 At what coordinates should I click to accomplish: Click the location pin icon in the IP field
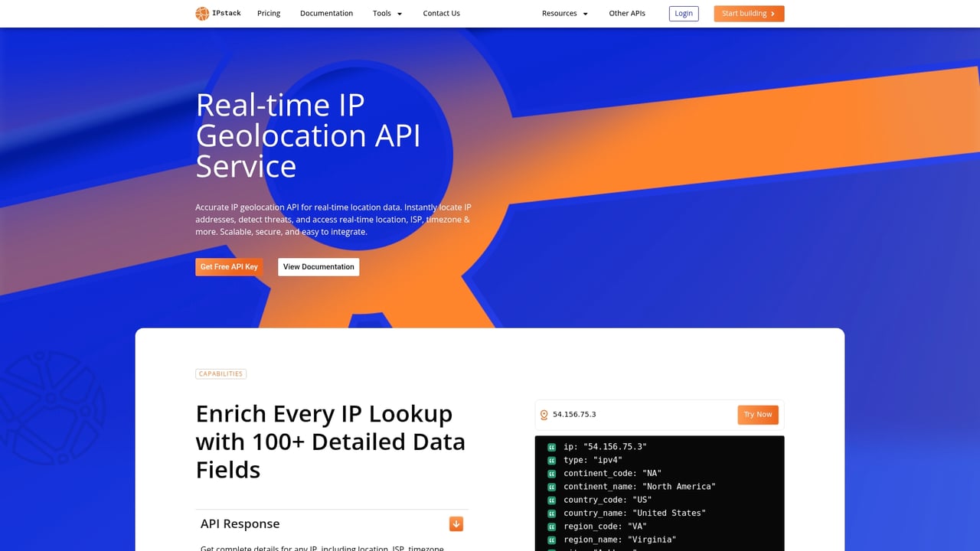click(x=544, y=414)
